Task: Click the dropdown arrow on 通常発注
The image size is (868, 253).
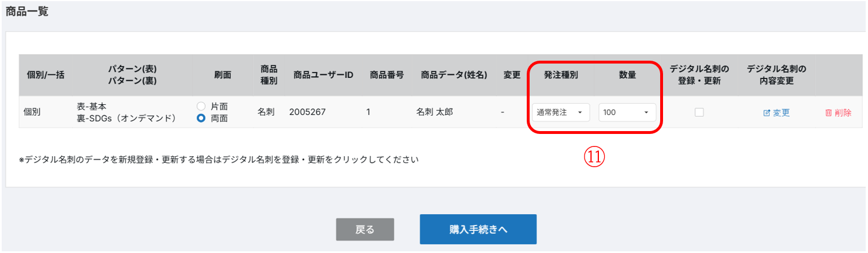Action: pyautogui.click(x=579, y=113)
